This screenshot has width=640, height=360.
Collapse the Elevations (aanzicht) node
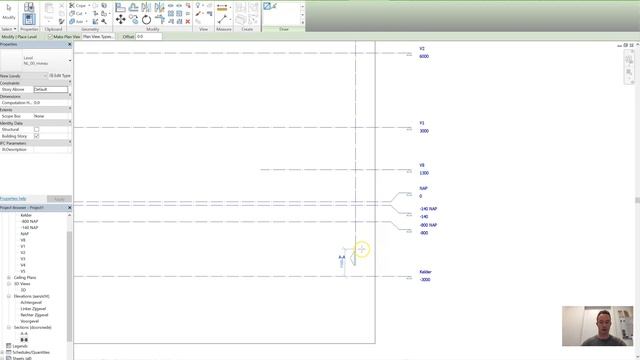click(9, 296)
